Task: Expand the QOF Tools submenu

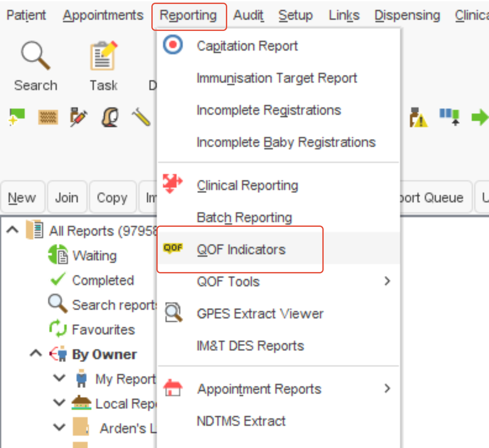Action: (387, 281)
